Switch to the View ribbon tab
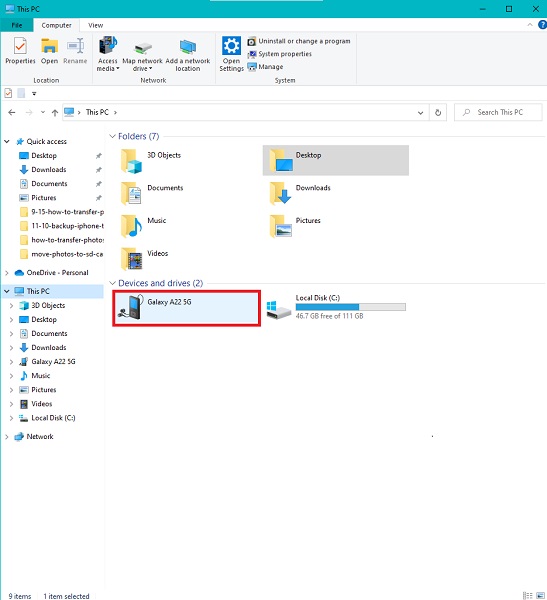 pyautogui.click(x=95, y=25)
